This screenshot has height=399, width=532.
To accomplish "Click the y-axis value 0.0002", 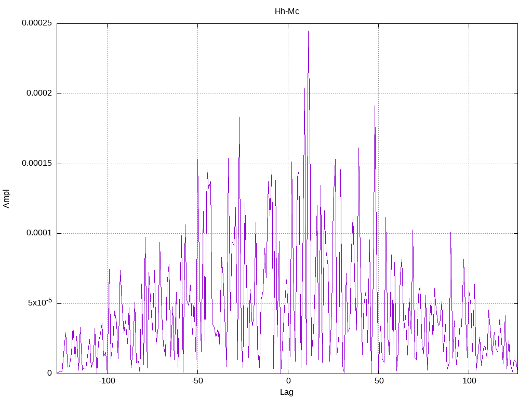I will pyautogui.click(x=39, y=94).
